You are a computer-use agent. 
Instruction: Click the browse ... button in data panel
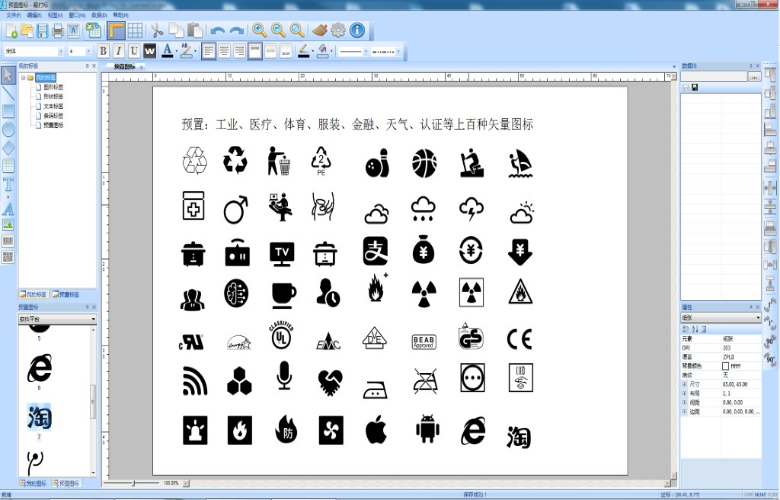(x=754, y=77)
